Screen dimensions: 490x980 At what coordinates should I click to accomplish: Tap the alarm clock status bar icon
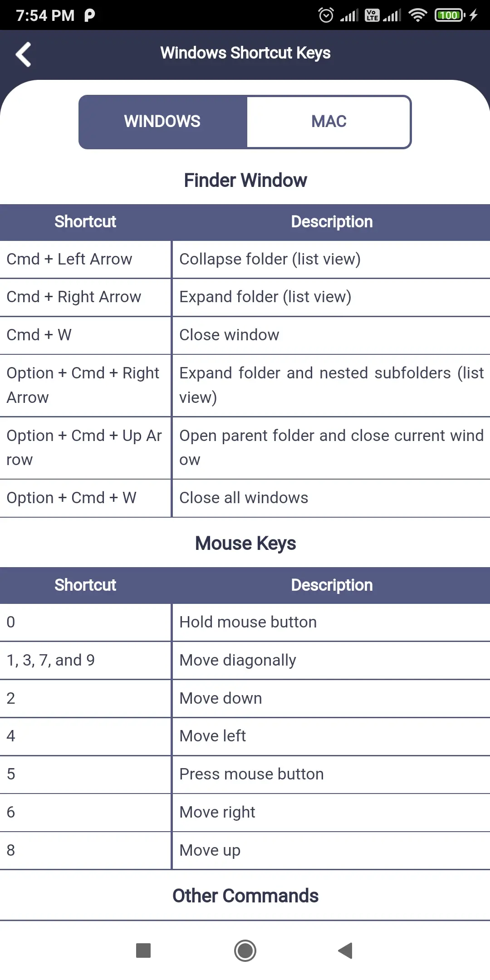[x=325, y=15]
